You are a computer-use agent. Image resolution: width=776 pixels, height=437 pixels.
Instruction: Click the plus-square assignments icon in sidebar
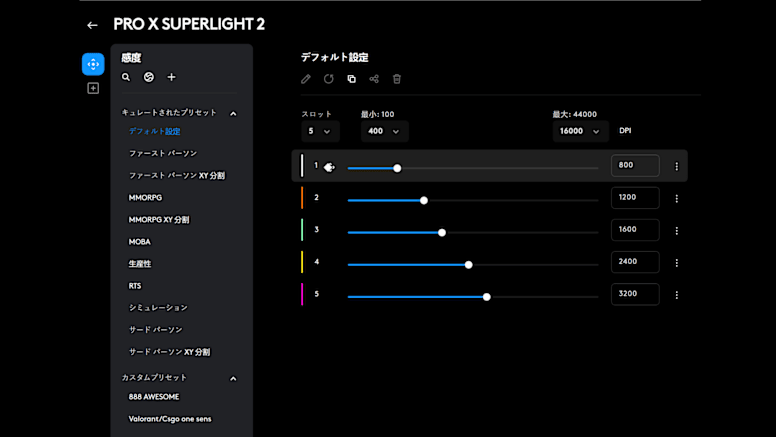[x=93, y=88]
